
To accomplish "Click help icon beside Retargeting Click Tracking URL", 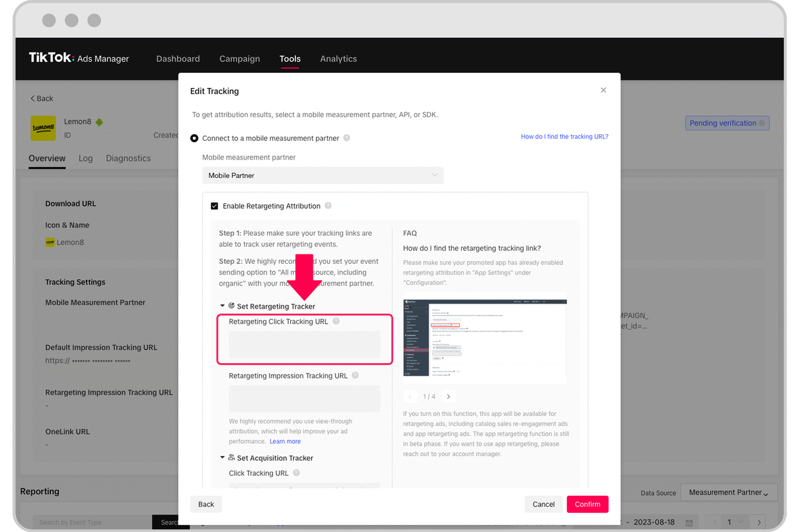I will 336,322.
